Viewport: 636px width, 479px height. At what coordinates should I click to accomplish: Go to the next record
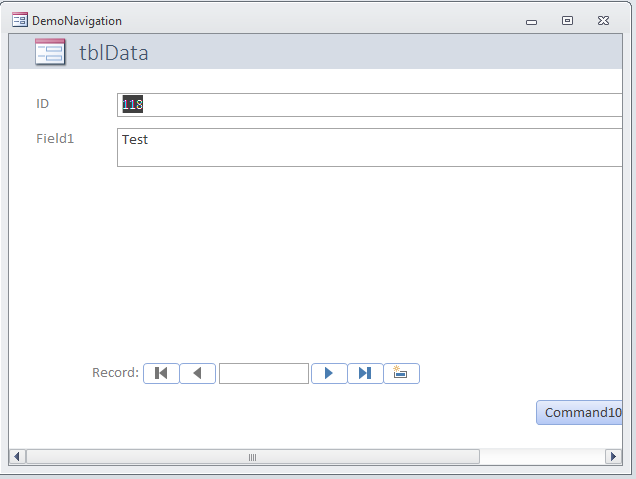click(x=329, y=373)
